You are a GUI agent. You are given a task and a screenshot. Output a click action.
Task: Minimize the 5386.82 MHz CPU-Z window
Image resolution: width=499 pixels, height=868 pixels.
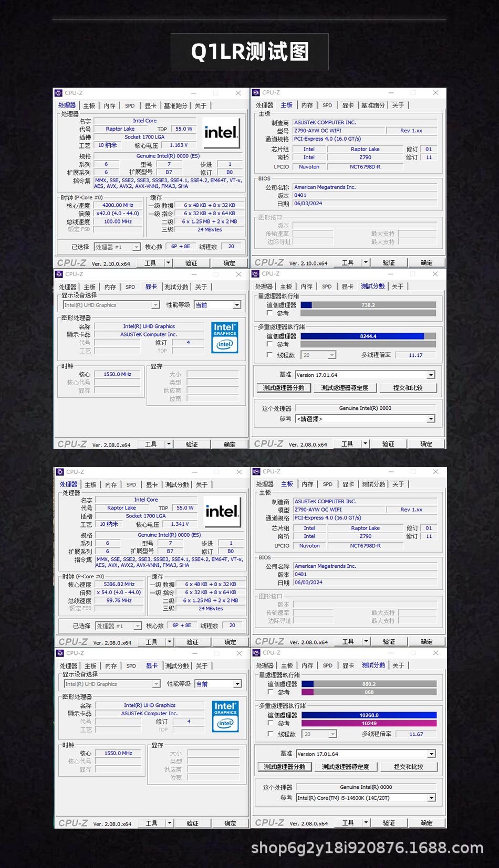[x=195, y=472]
